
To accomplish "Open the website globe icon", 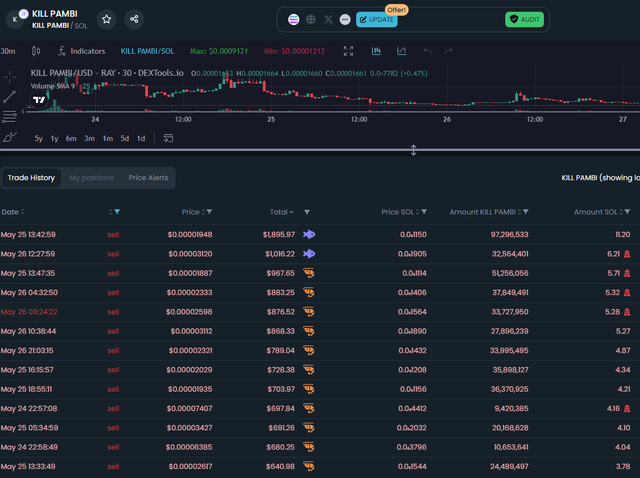I will [311, 19].
